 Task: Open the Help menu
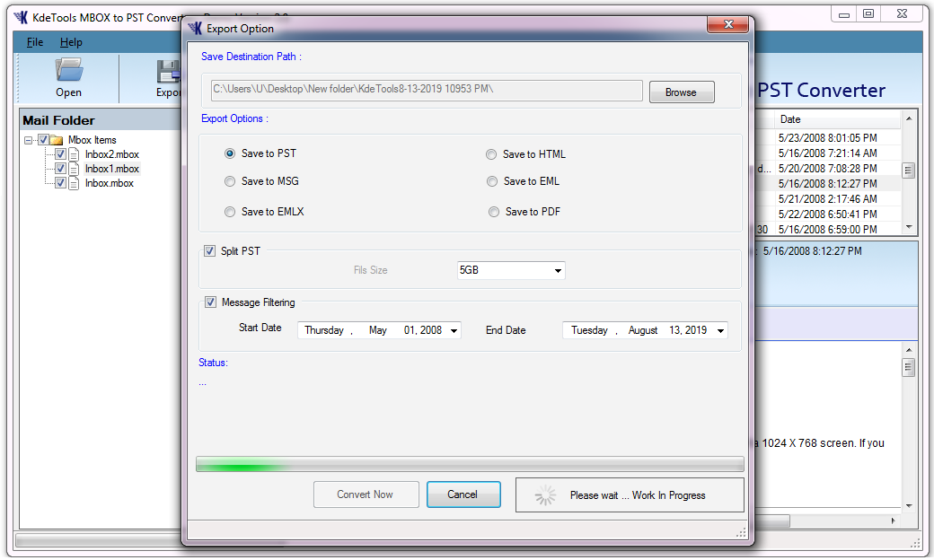pyautogui.click(x=71, y=42)
